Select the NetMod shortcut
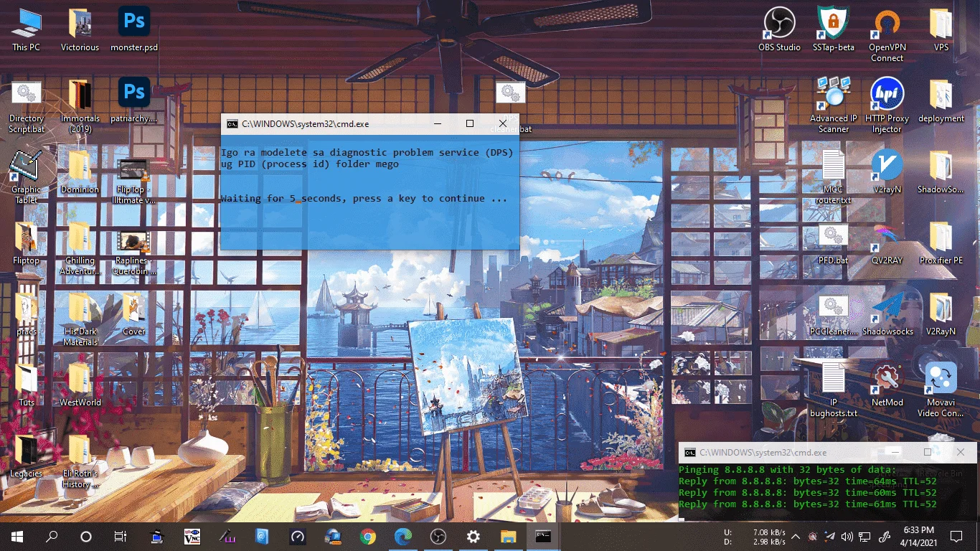 click(887, 385)
